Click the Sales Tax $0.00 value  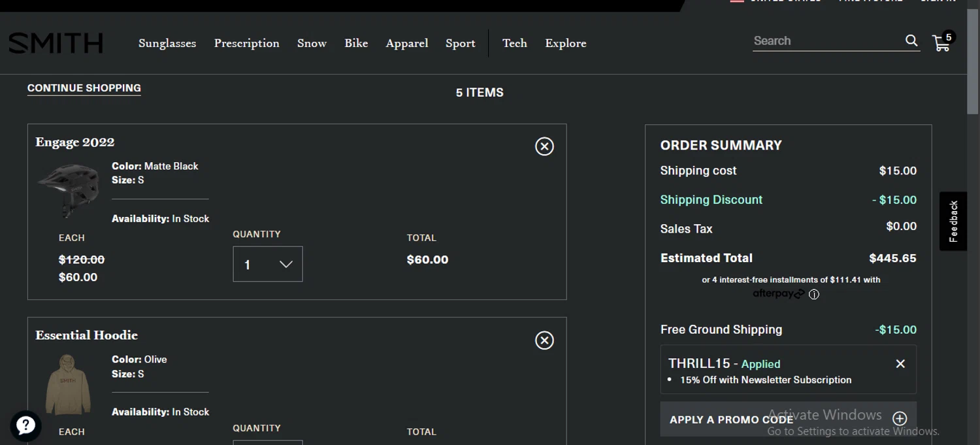coord(902,227)
